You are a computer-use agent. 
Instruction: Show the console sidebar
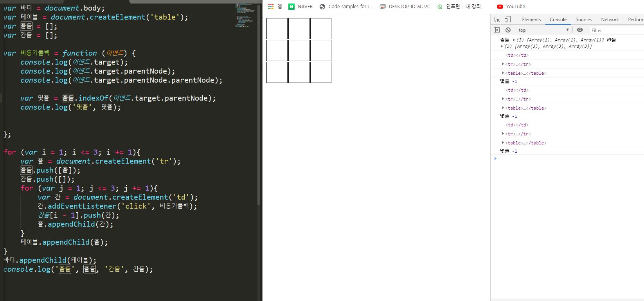click(x=497, y=30)
